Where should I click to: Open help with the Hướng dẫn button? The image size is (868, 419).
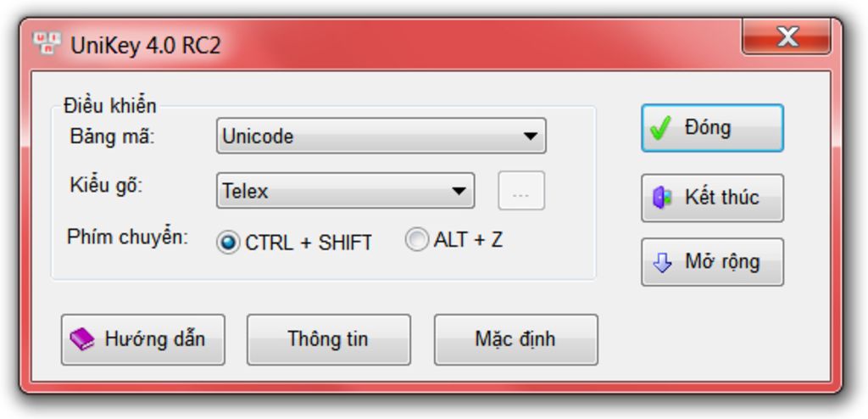pos(143,339)
